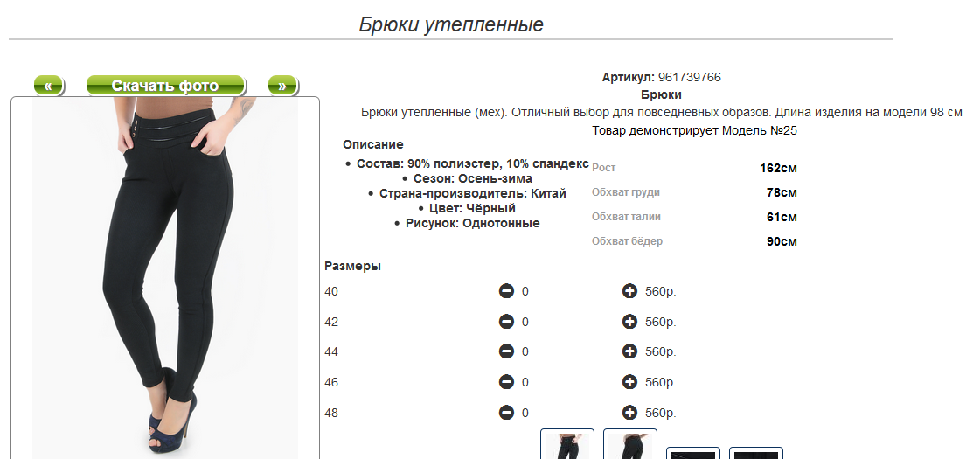This screenshot has height=459, width=980.
Task: Go to previous photo with « button
Action: click(x=48, y=85)
